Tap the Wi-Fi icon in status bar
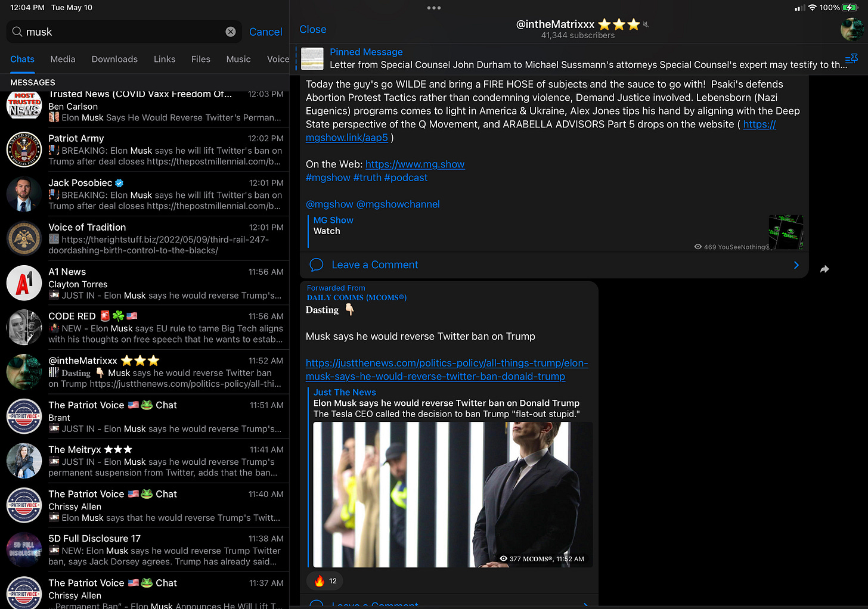This screenshot has width=868, height=609. [x=812, y=8]
